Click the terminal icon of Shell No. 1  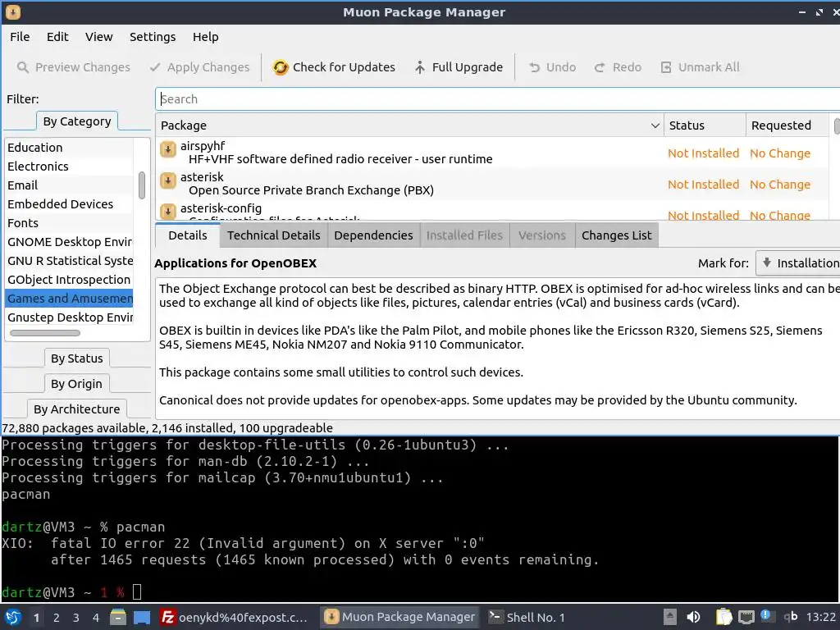495,617
